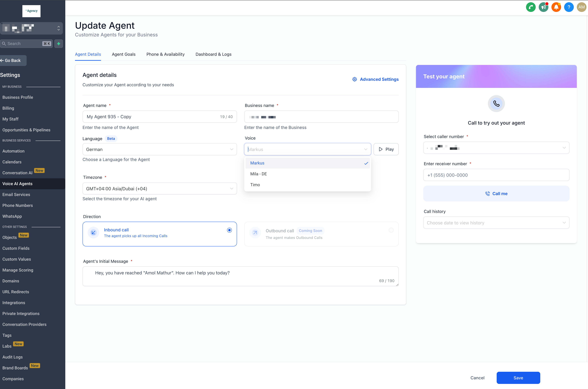Expand the Language dropdown showing German

click(x=159, y=149)
